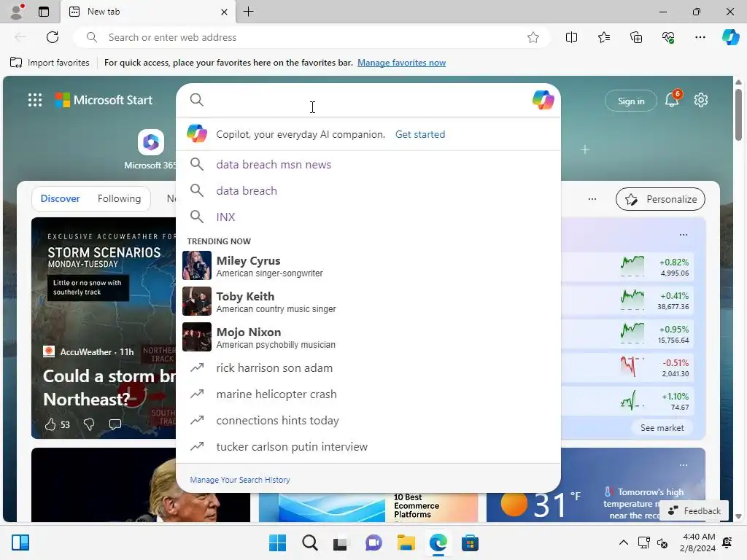This screenshot has height=560, width=747.
Task: Open weather card more options ellipsis
Action: pyautogui.click(x=683, y=464)
